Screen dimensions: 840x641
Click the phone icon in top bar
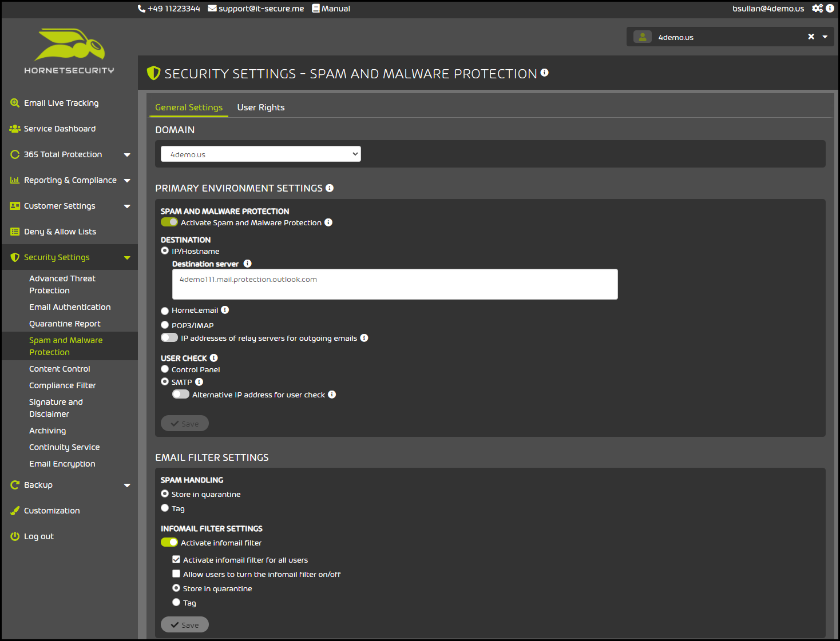[141, 9]
